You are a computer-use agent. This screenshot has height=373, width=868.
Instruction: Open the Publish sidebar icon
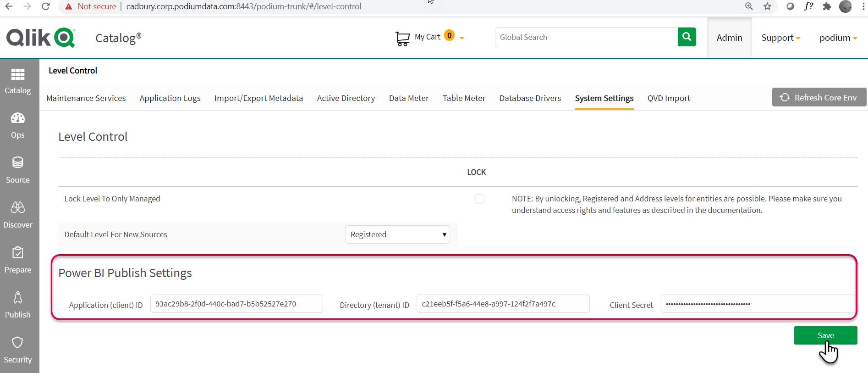click(x=18, y=297)
